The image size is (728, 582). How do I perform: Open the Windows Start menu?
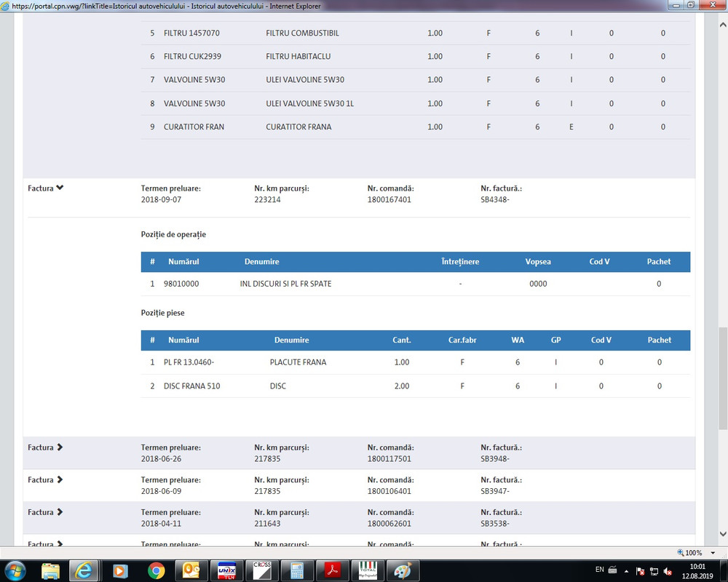(15, 570)
